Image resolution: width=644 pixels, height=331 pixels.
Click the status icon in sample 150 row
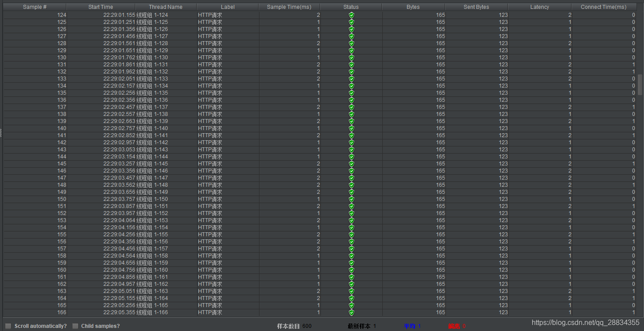tap(351, 199)
